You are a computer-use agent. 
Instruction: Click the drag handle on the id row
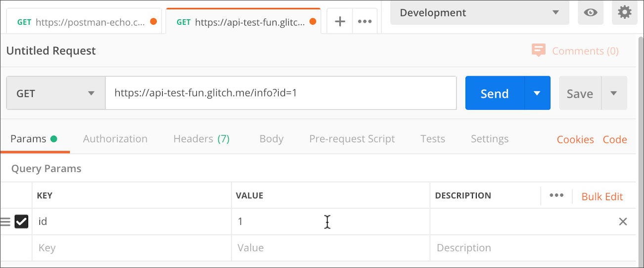click(5, 222)
